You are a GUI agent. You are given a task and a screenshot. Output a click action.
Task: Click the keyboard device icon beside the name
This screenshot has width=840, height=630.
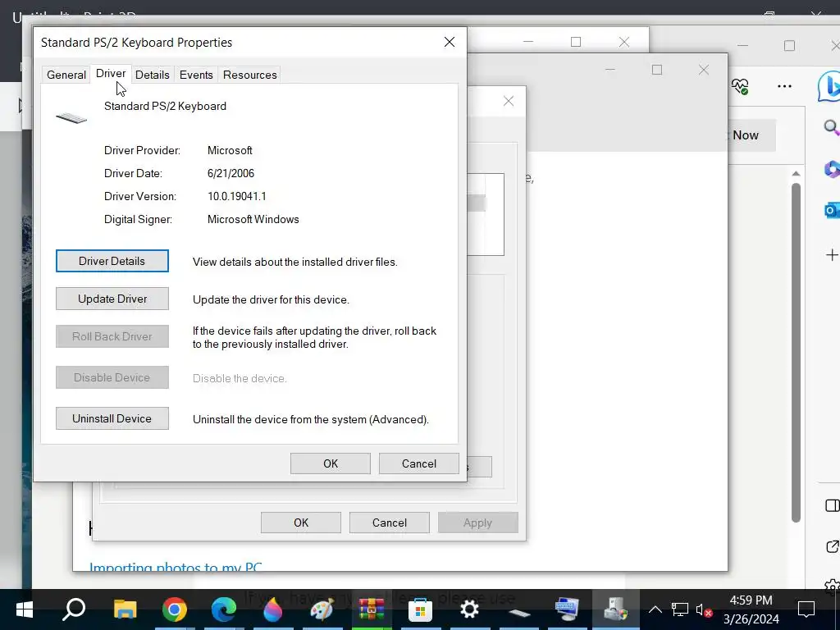pyautogui.click(x=71, y=118)
